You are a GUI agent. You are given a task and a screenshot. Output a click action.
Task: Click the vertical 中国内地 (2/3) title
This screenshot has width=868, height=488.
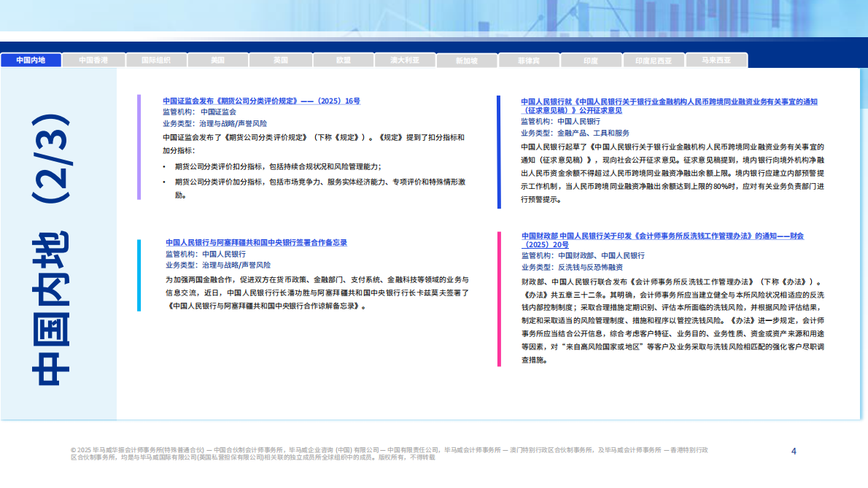tap(50, 248)
